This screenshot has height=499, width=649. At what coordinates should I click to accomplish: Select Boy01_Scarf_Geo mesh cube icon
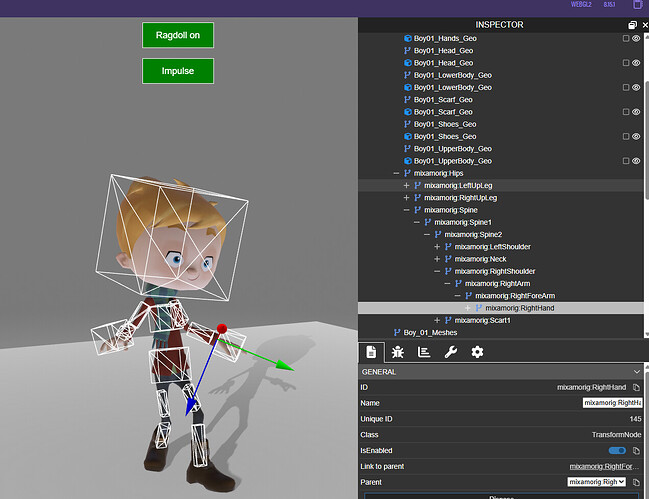point(408,112)
